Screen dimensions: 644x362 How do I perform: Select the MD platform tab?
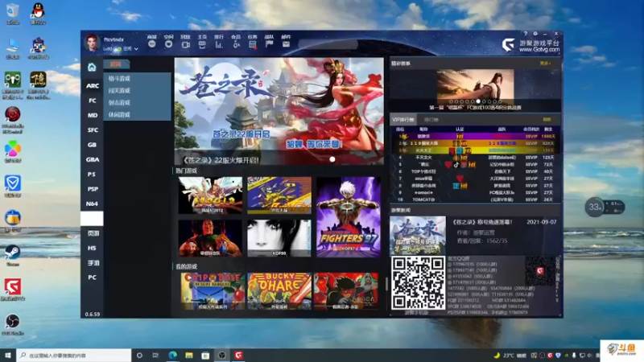92,115
